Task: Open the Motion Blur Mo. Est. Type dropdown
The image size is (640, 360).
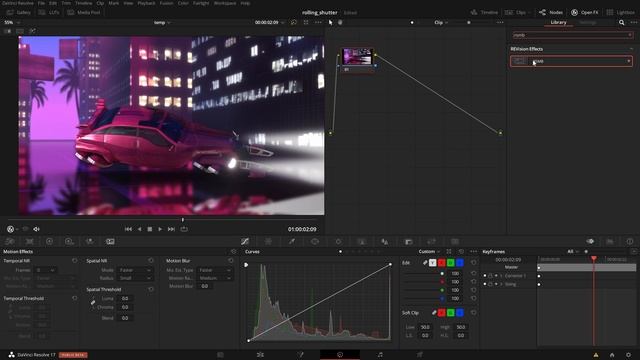Action: (x=215, y=270)
